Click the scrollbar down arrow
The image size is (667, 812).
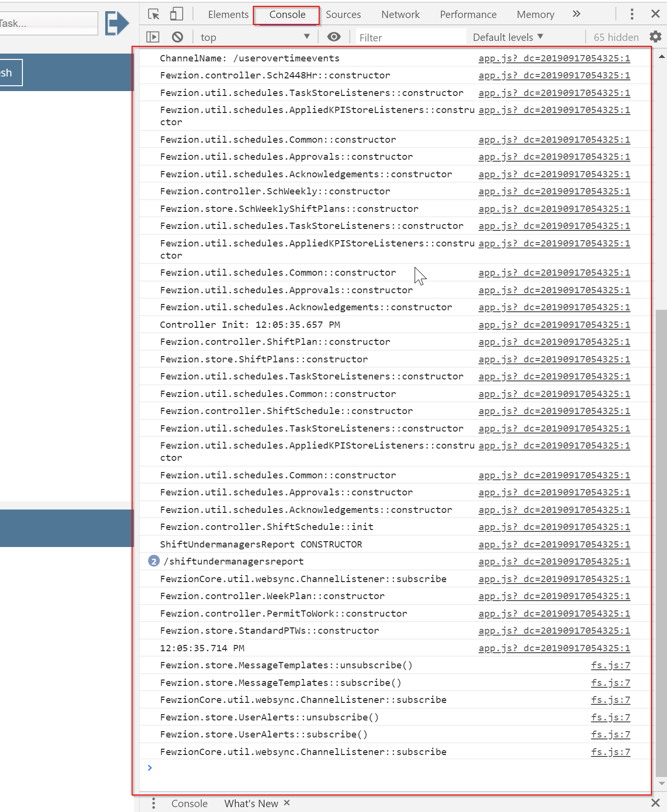coord(661,783)
